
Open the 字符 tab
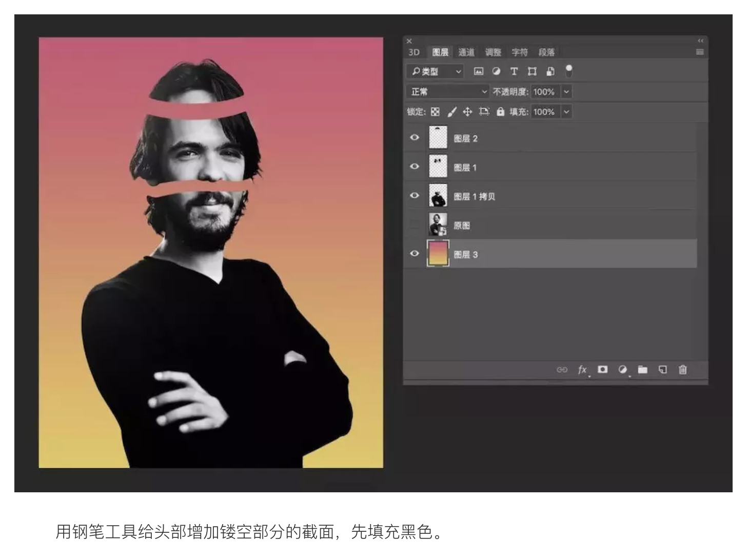520,52
